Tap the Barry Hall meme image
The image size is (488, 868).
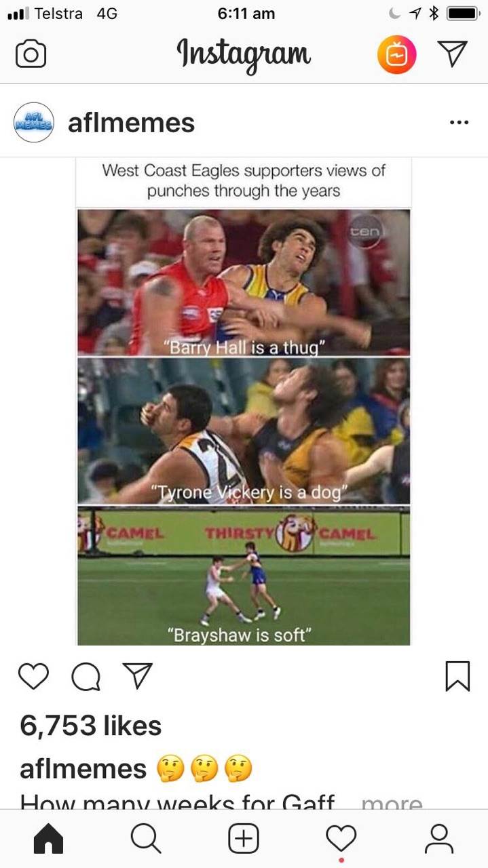tap(244, 282)
